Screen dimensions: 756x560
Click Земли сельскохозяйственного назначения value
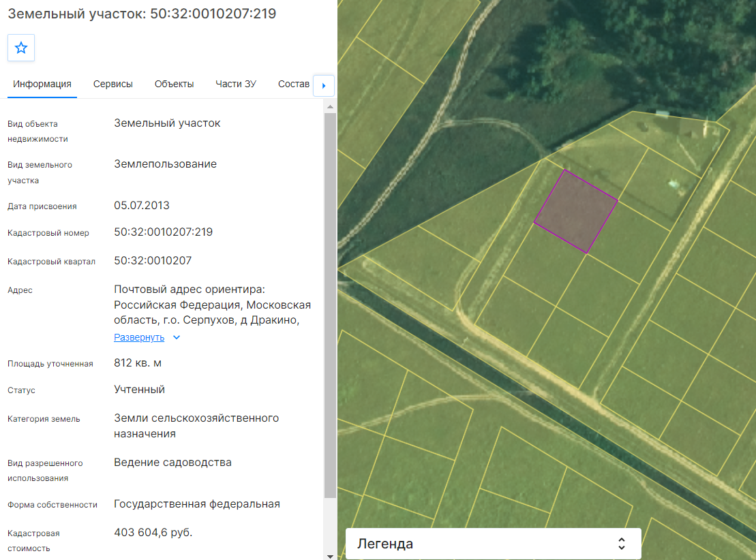coord(196,426)
